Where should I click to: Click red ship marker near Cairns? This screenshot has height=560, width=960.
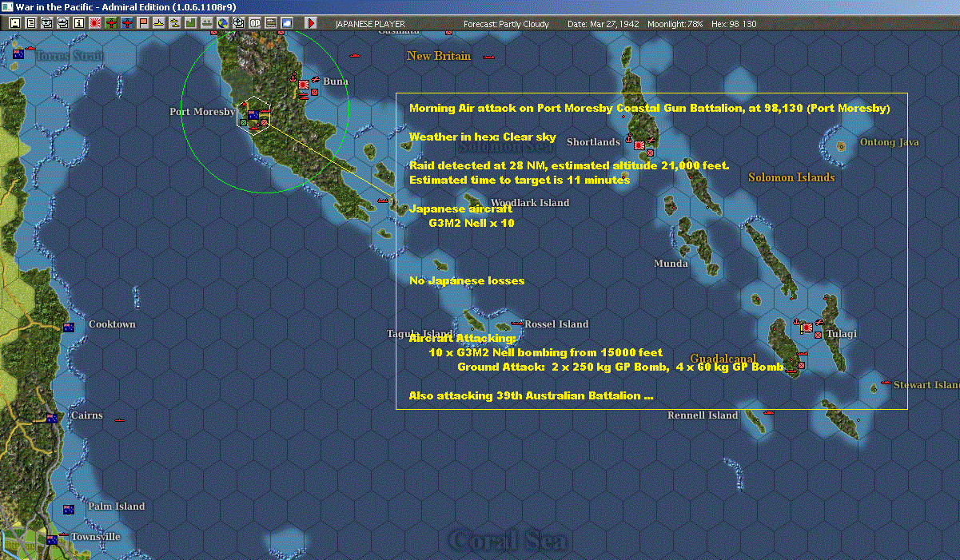tap(120, 419)
